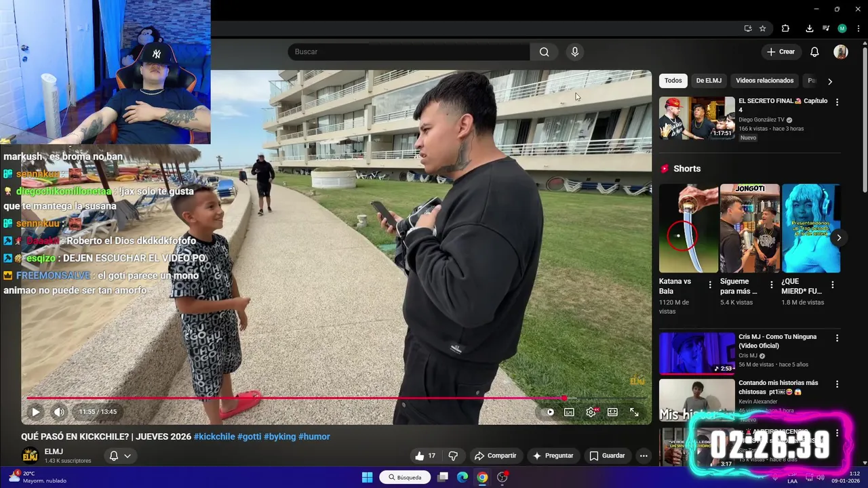The height and width of the screenshot is (488, 868).
Task: Open YouTube notifications bell
Action: click(x=814, y=52)
